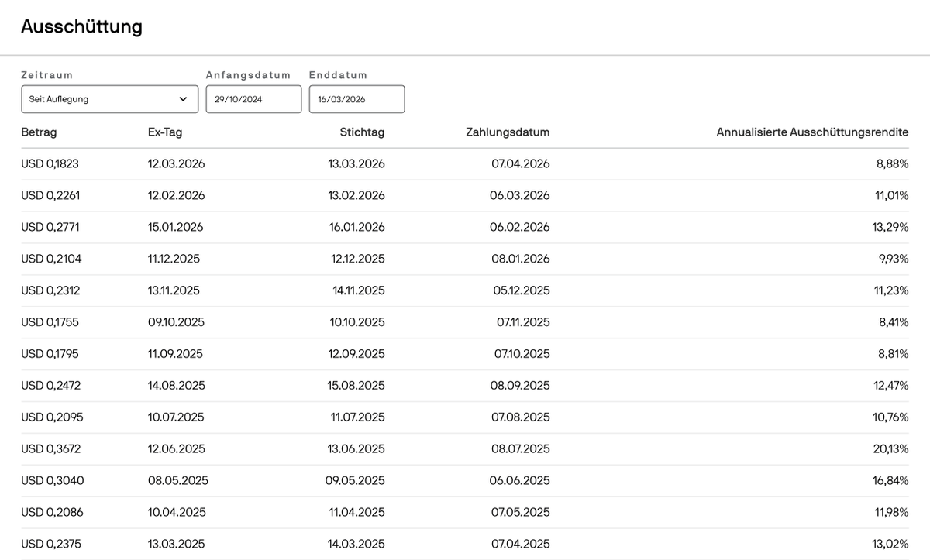Click Stichtag date 12.12.2025

coord(358,259)
